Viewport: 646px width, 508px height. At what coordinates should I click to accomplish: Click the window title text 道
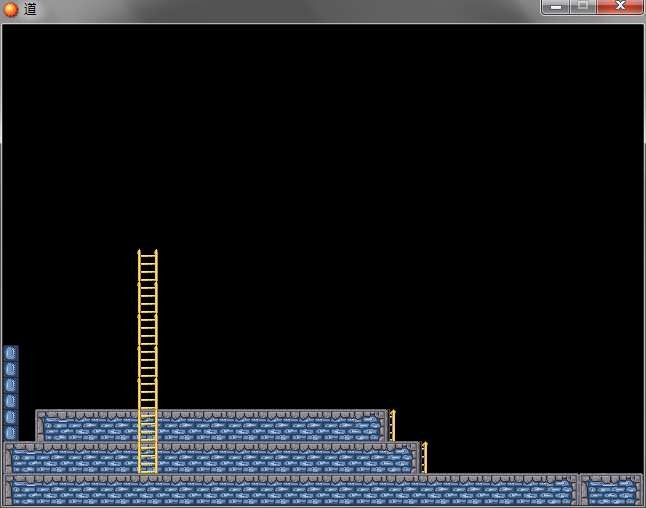[x=30, y=9]
